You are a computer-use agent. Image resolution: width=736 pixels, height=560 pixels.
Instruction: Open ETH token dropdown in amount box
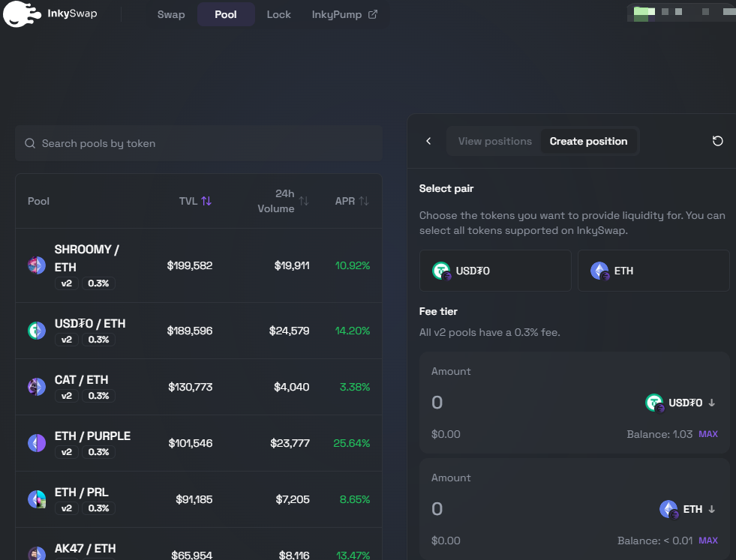(x=688, y=509)
